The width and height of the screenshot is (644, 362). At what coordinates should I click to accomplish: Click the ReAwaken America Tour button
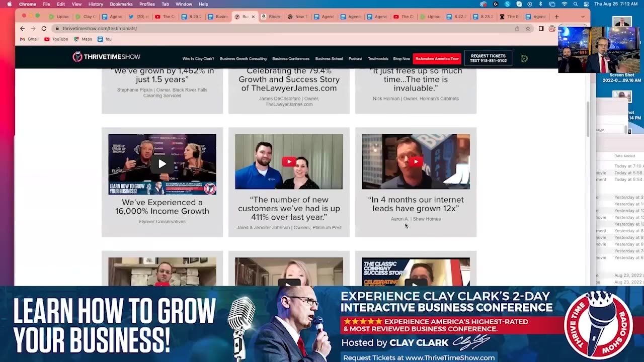click(437, 59)
